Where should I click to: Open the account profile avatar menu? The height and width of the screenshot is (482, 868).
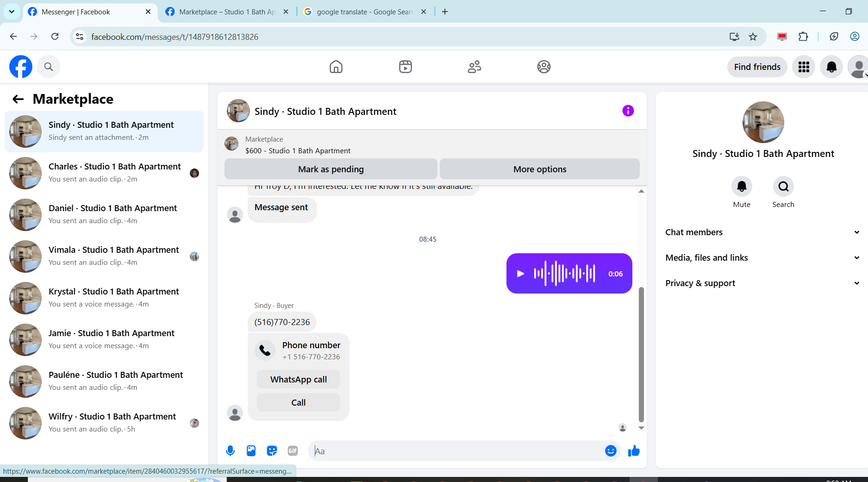[858, 67]
